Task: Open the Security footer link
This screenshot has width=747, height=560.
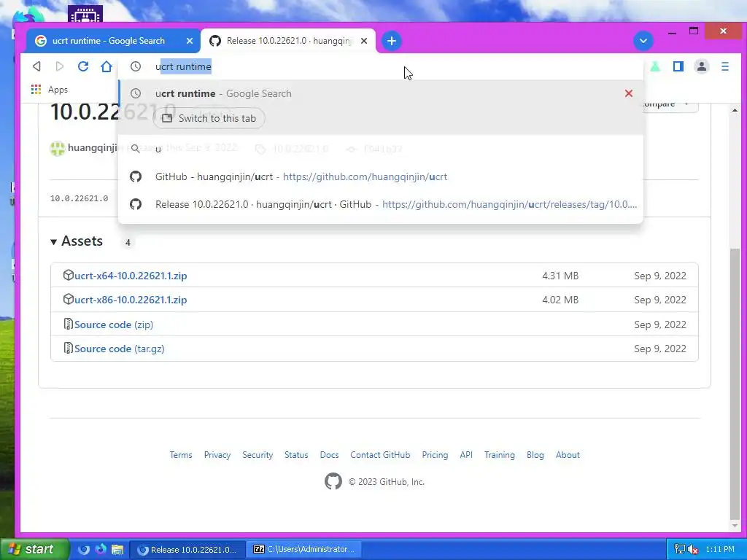Action: (258, 455)
